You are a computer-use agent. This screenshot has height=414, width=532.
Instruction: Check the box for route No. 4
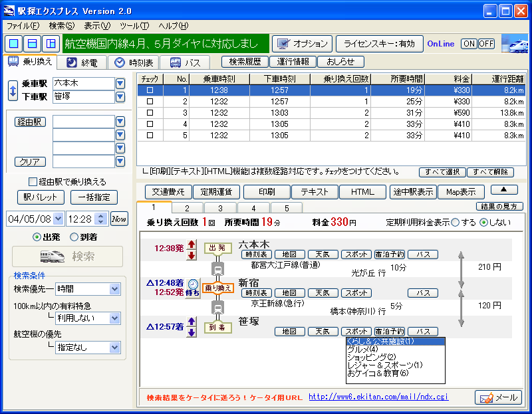[x=150, y=124]
